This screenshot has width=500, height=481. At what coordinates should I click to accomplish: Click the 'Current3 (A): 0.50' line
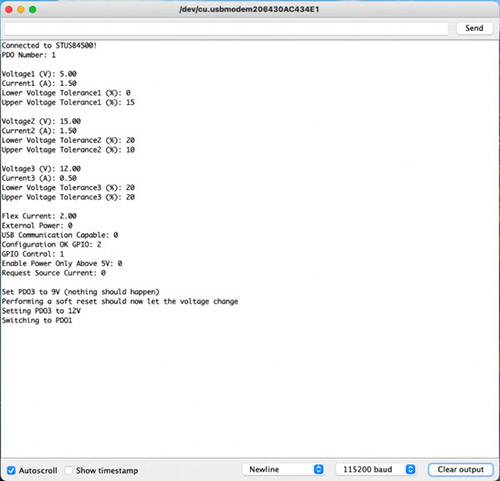pyautogui.click(x=39, y=178)
